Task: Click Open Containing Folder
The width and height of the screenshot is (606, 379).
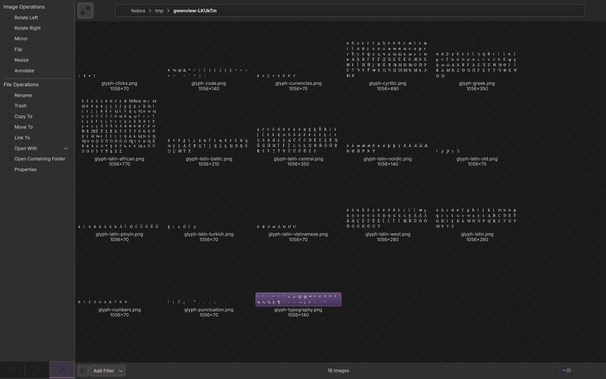Action: coord(39,159)
